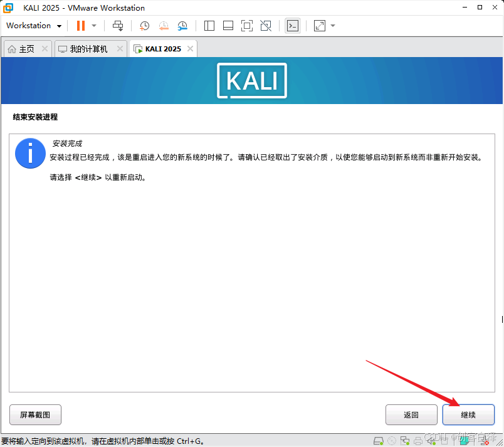Open the Workstation menu

click(34, 26)
